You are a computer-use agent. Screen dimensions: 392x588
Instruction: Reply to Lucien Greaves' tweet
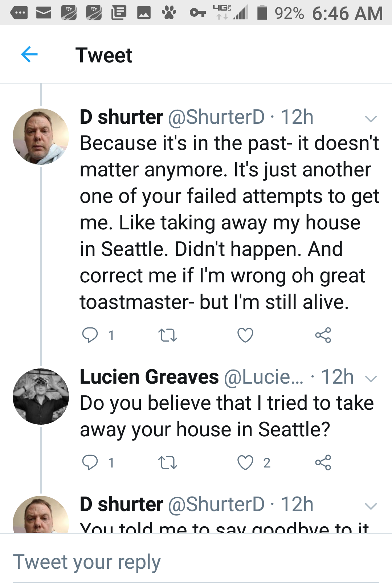90,462
